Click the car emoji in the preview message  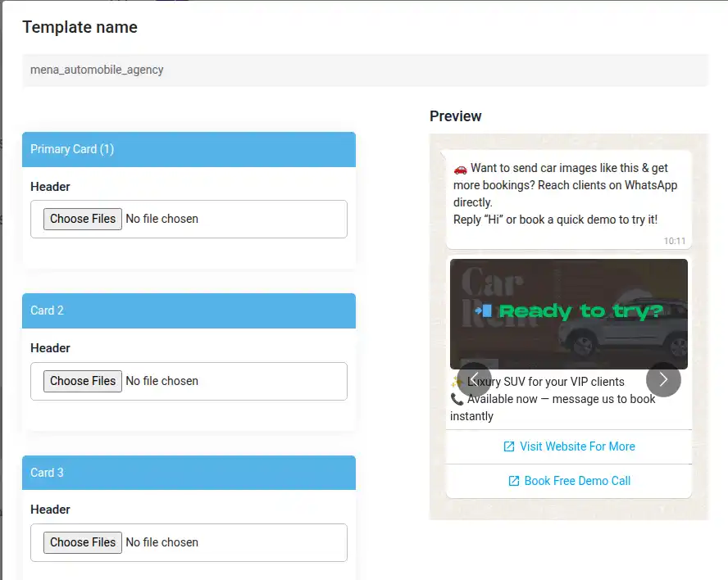461,169
